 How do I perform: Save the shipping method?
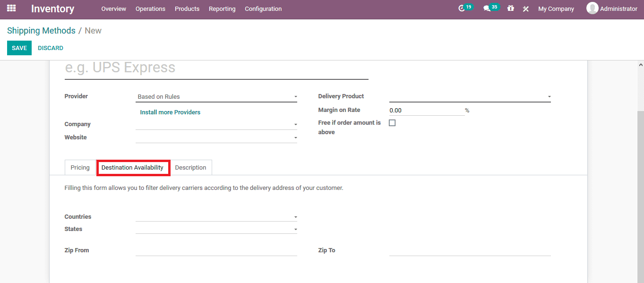(19, 48)
